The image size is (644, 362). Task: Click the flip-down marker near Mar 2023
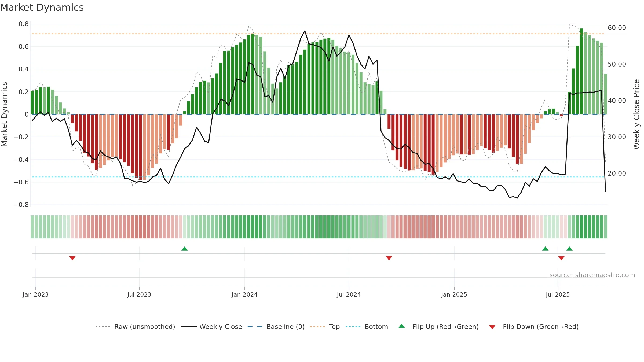pos(72,258)
